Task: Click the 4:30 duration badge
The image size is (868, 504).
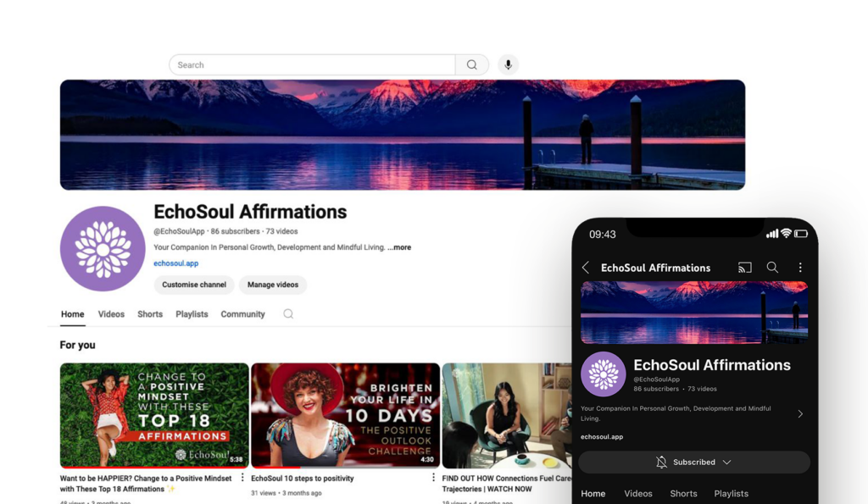Action: click(x=427, y=459)
